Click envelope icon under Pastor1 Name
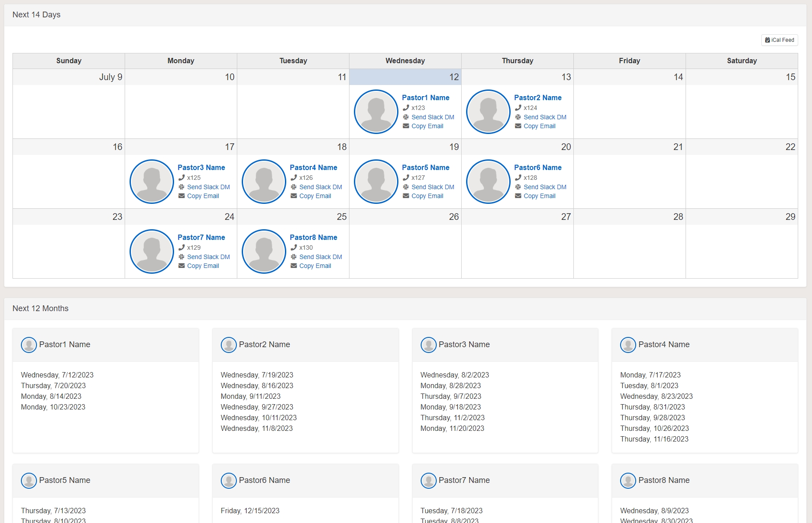812x523 pixels. tap(406, 126)
